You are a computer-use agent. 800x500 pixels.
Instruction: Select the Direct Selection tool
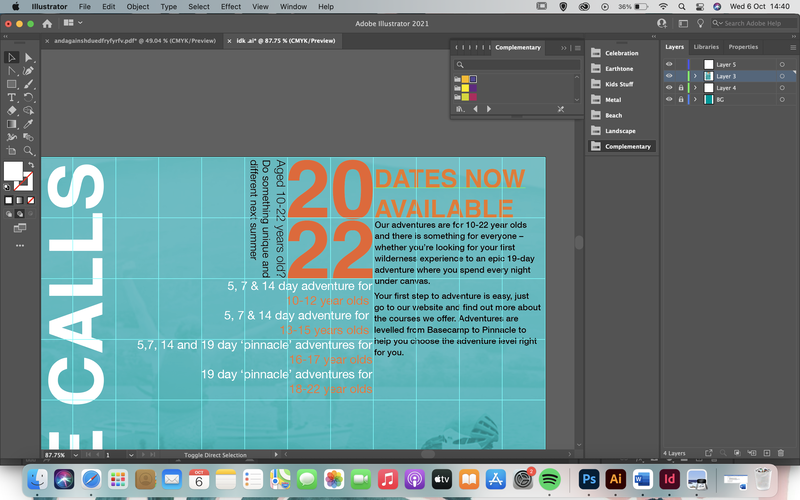(29, 58)
